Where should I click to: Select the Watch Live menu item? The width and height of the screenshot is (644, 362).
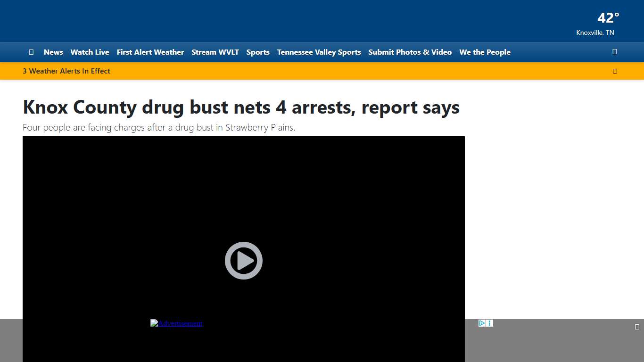[x=90, y=52]
